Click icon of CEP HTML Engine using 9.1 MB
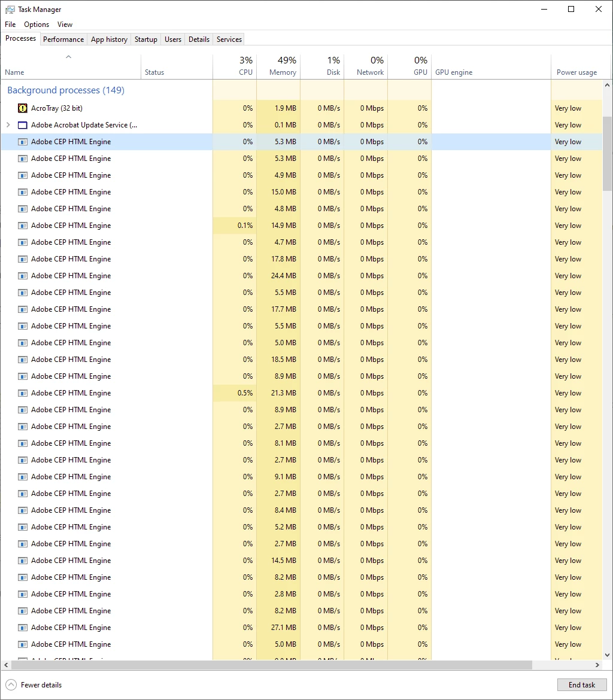 click(22, 477)
